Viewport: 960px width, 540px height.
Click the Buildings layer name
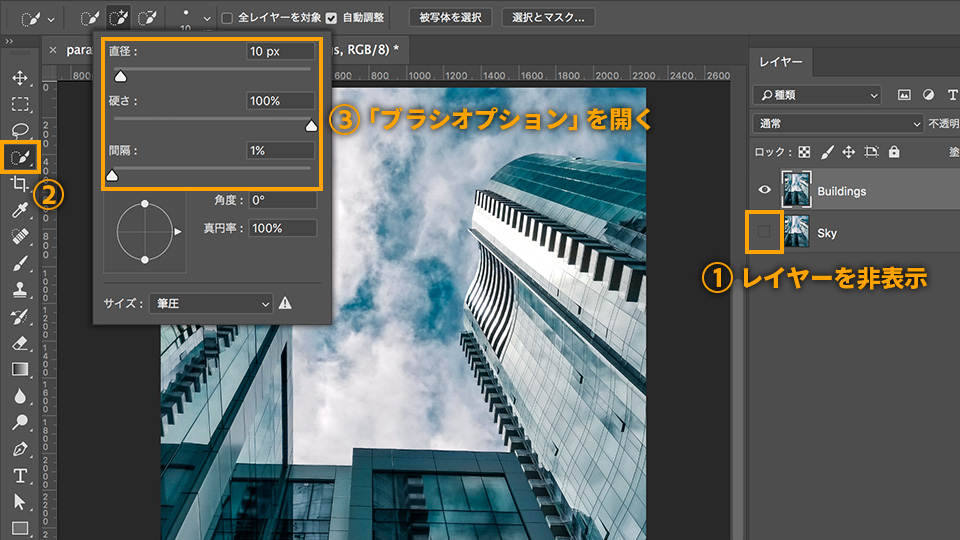pos(842,191)
